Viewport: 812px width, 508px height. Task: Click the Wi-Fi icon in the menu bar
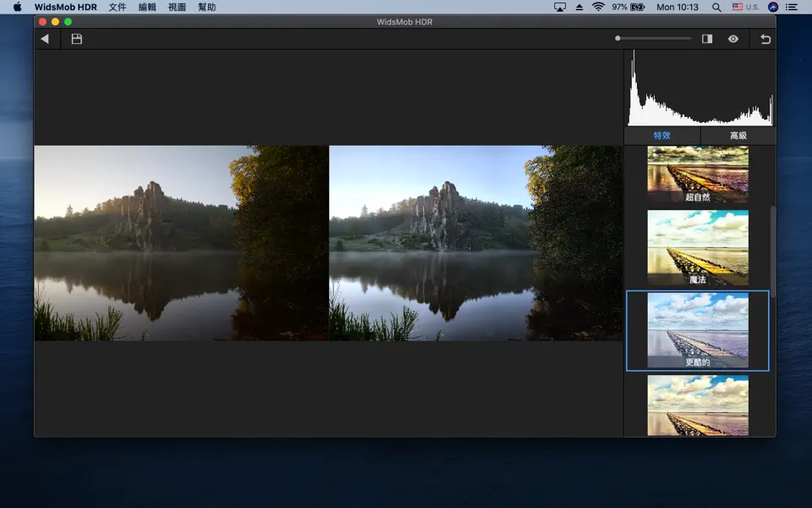click(x=597, y=7)
